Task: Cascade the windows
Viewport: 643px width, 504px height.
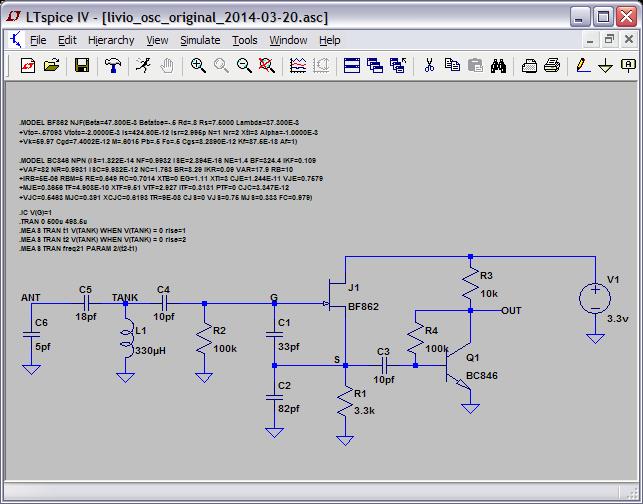Action: (x=375, y=65)
